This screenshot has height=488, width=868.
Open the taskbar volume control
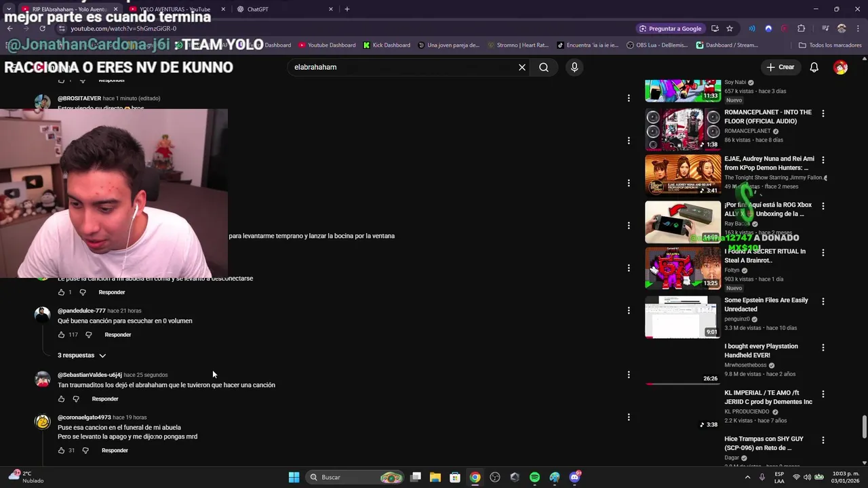point(808,477)
